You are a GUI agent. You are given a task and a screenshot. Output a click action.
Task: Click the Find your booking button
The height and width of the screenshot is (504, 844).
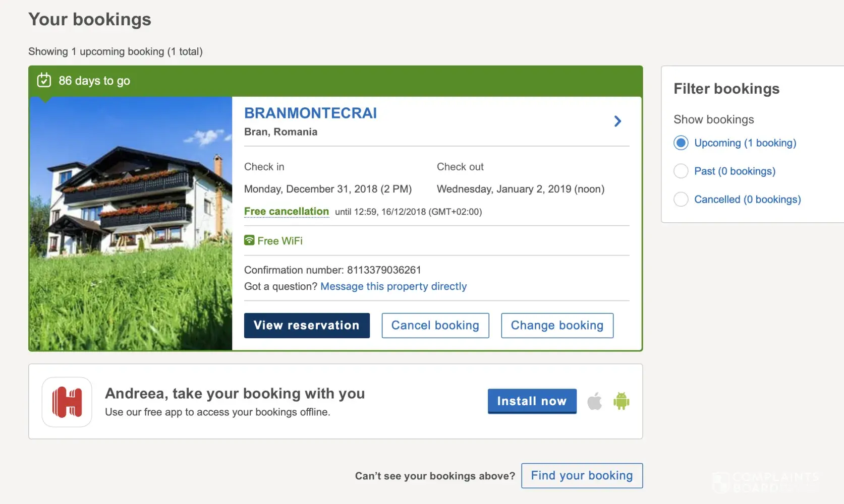pyautogui.click(x=582, y=476)
